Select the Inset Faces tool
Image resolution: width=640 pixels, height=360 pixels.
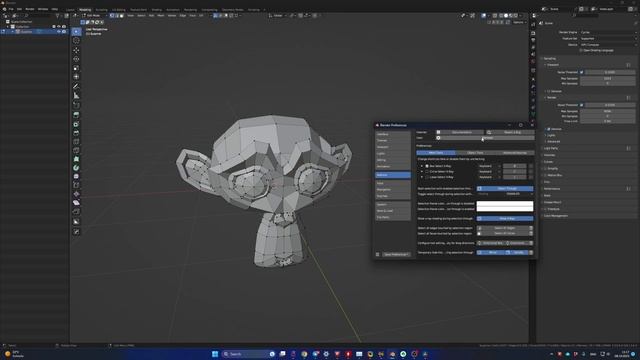click(76, 124)
